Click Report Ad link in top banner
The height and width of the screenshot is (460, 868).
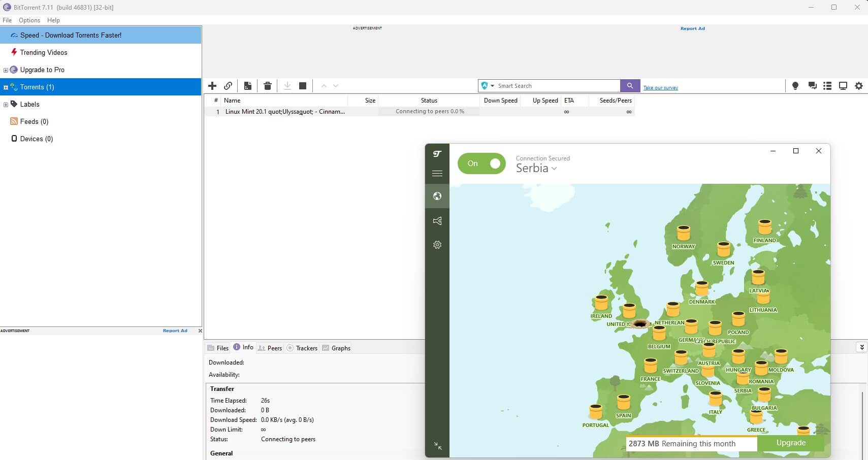692,28
